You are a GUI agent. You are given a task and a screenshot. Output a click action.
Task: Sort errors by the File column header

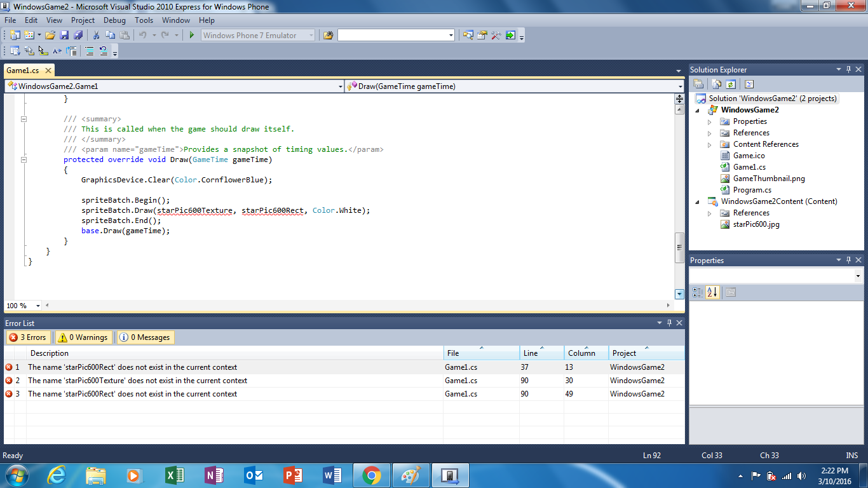click(x=482, y=353)
